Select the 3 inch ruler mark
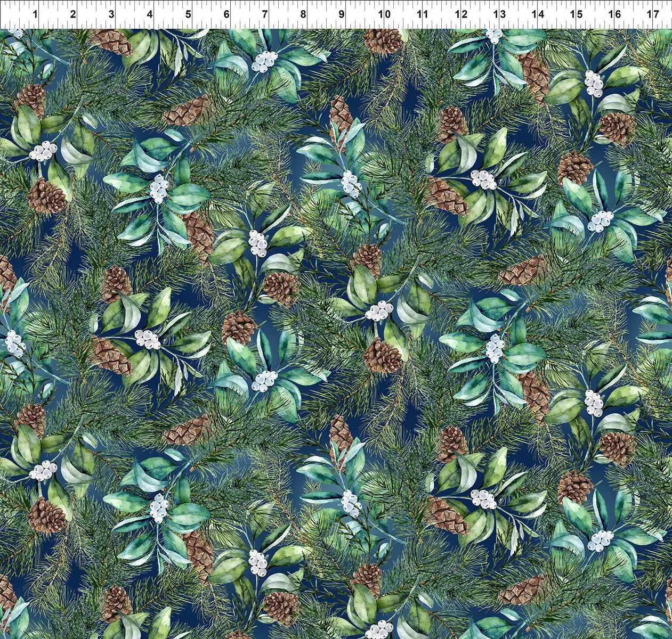 point(111,14)
